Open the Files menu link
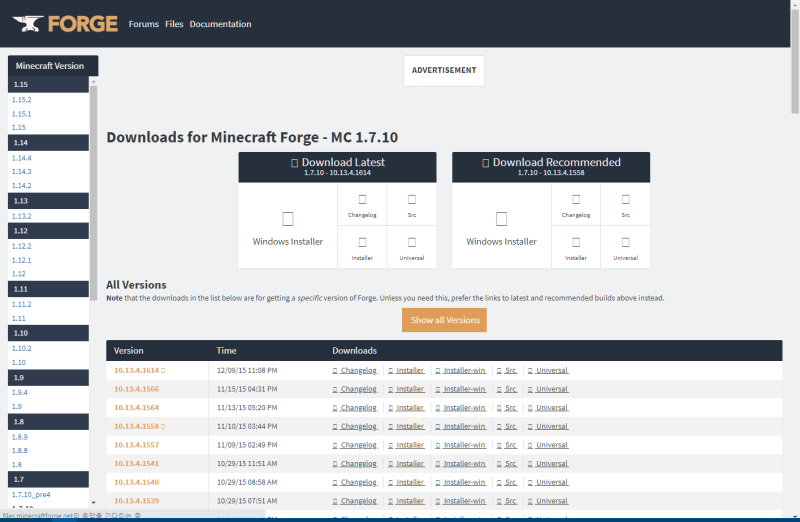 [x=174, y=24]
